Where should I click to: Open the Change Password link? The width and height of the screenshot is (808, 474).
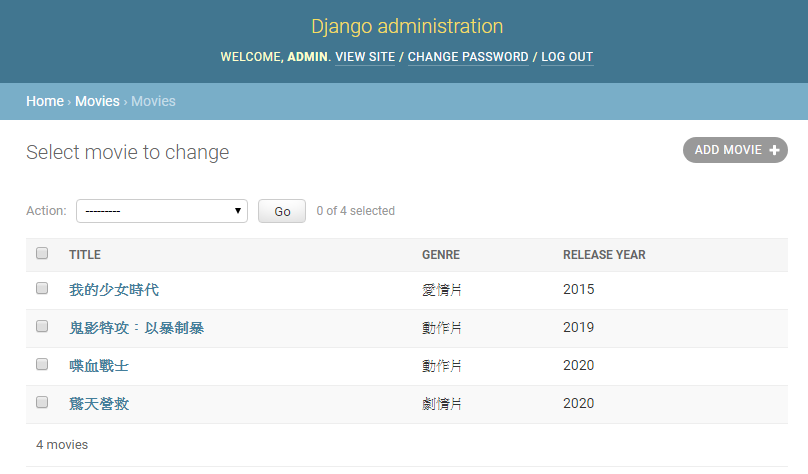(468, 57)
